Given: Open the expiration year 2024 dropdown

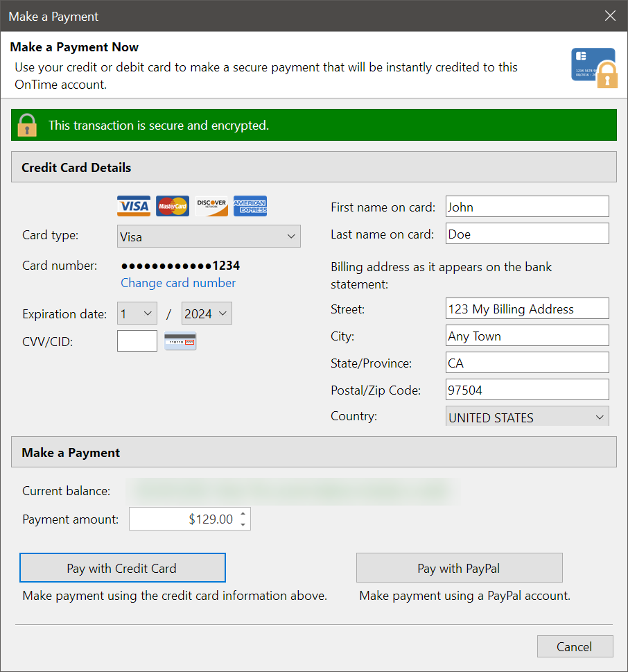Looking at the screenshot, I should [x=207, y=313].
